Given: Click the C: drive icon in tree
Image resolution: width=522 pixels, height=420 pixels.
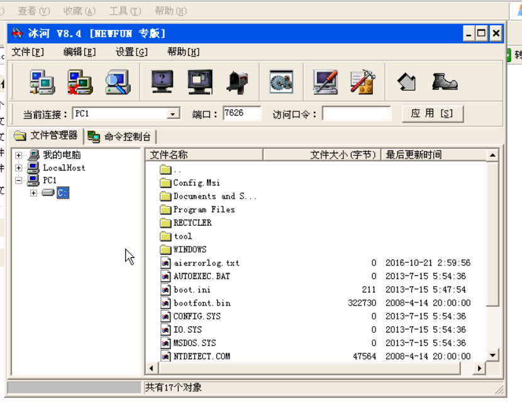Looking at the screenshot, I should point(48,192).
